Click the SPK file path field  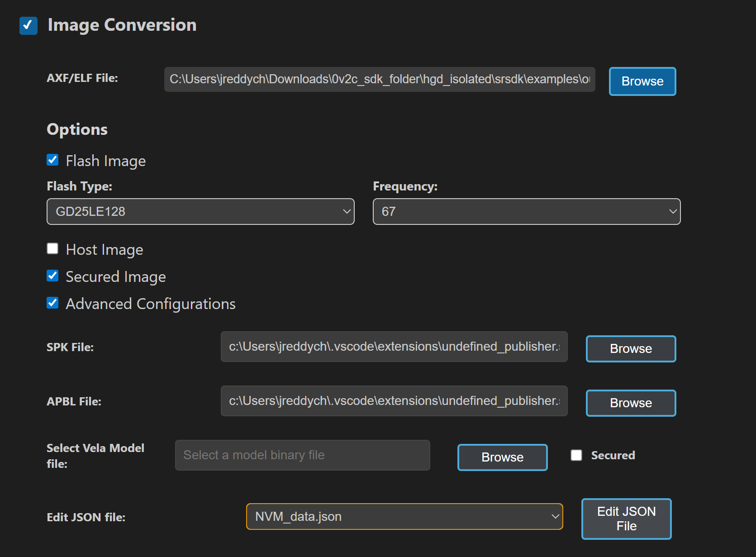pos(394,347)
